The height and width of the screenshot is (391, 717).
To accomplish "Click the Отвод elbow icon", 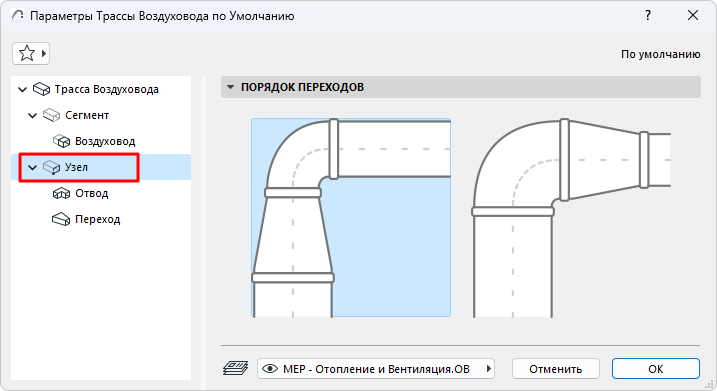I will (61, 193).
